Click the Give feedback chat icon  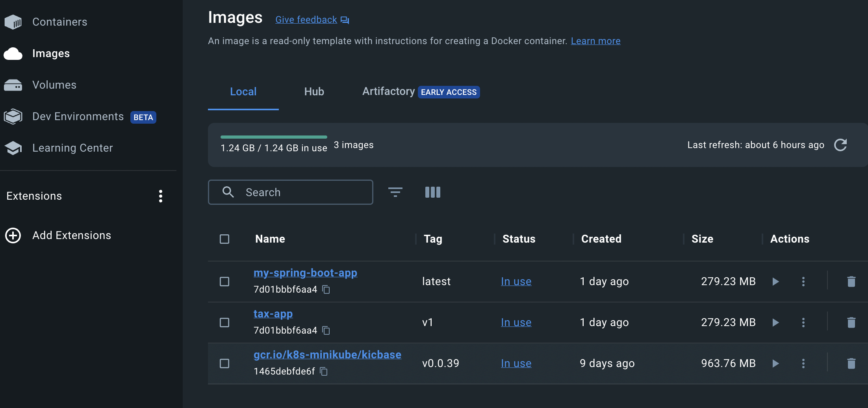[345, 20]
